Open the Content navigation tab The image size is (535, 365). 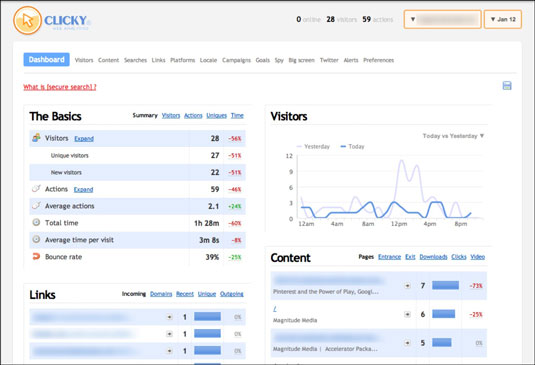tap(109, 60)
